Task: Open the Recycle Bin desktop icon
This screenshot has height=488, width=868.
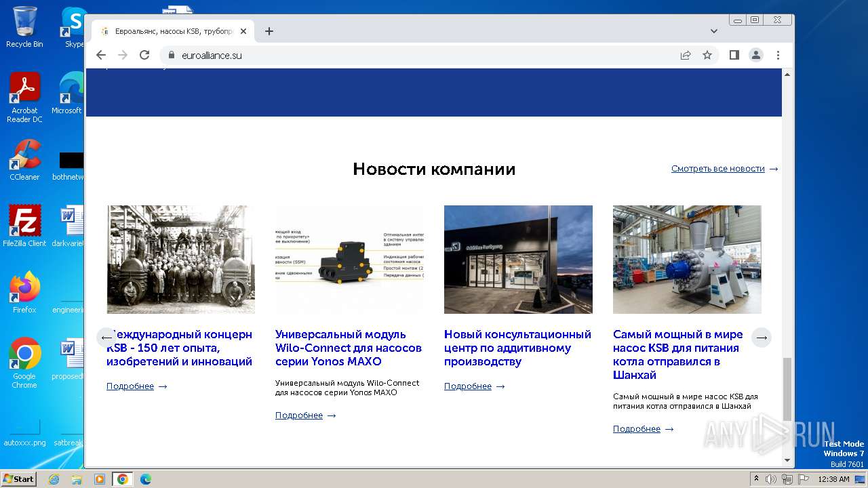Action: coord(24,27)
